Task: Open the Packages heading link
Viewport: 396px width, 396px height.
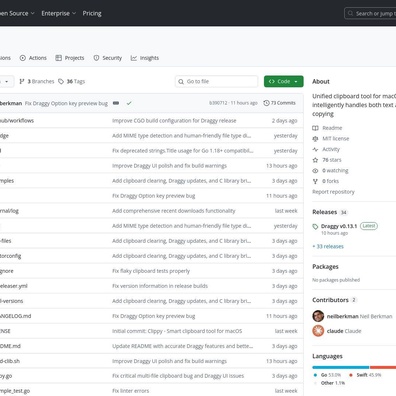Action: [325, 267]
